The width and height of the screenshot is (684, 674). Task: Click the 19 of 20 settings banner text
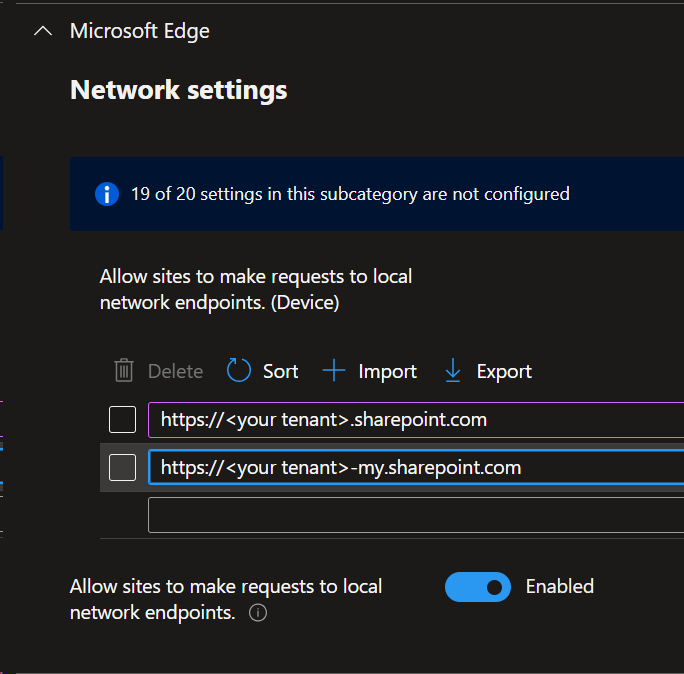tap(350, 194)
